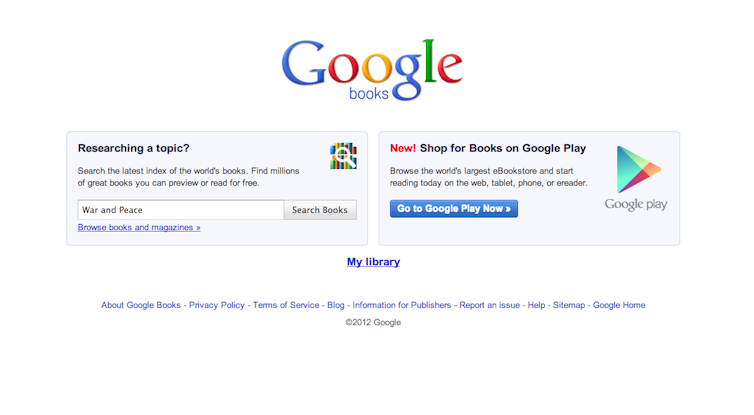Screen dimensions: 754x415
Task: Click the Google Play triangle logo
Action: 639,169
